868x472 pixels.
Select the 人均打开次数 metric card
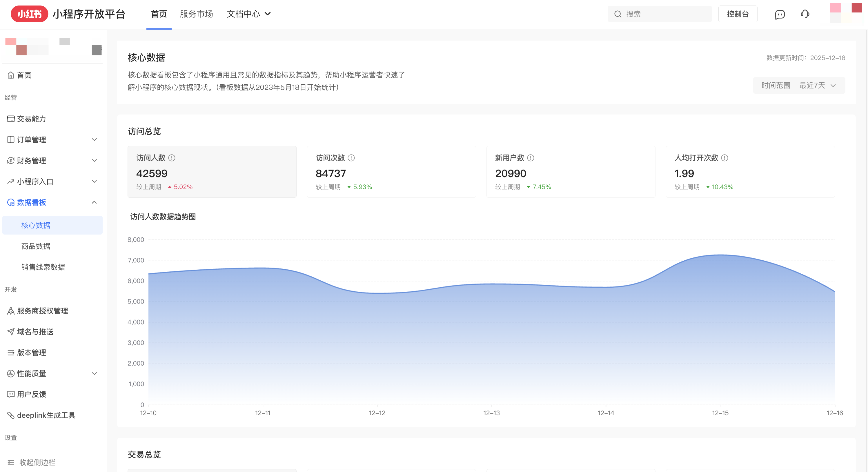[x=750, y=172]
